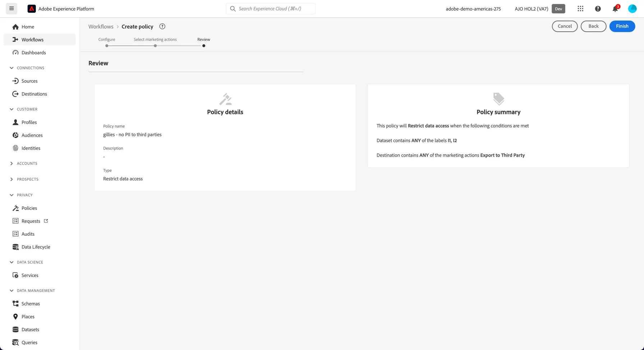Click the Datasets icon
This screenshot has height=350, width=644.
tap(15, 330)
